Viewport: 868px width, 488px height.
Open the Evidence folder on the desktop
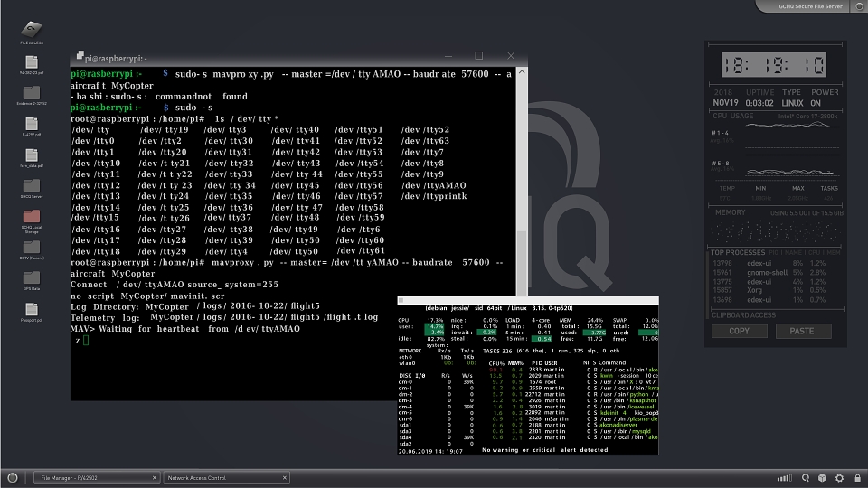click(x=32, y=95)
